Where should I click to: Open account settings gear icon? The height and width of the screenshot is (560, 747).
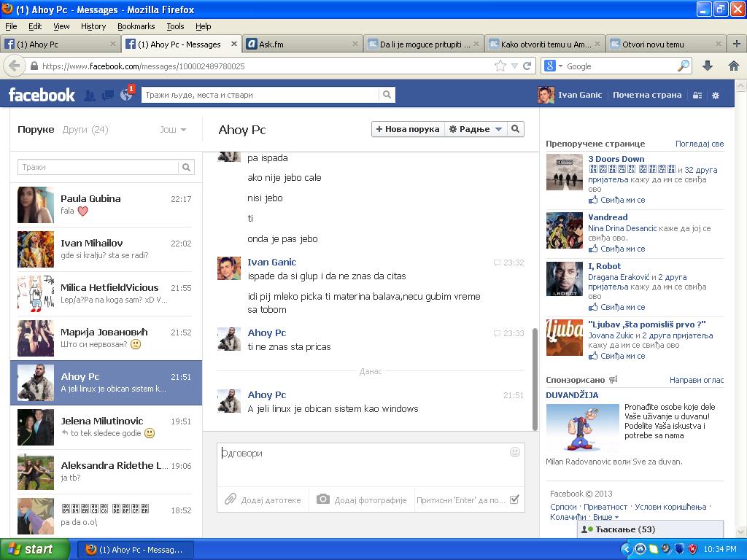tap(716, 96)
